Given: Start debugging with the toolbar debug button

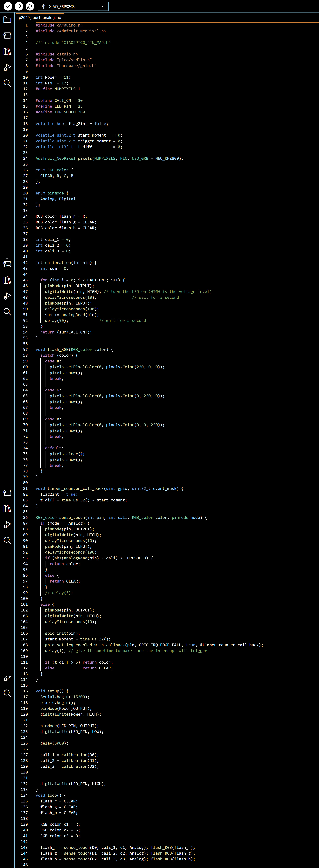Looking at the screenshot, I should tap(30, 6).
